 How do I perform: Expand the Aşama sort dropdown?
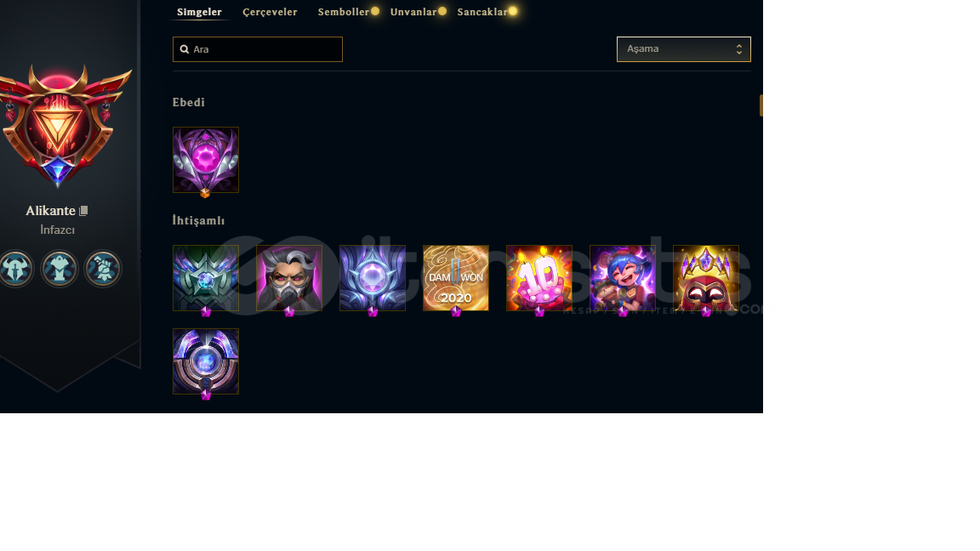click(x=684, y=49)
